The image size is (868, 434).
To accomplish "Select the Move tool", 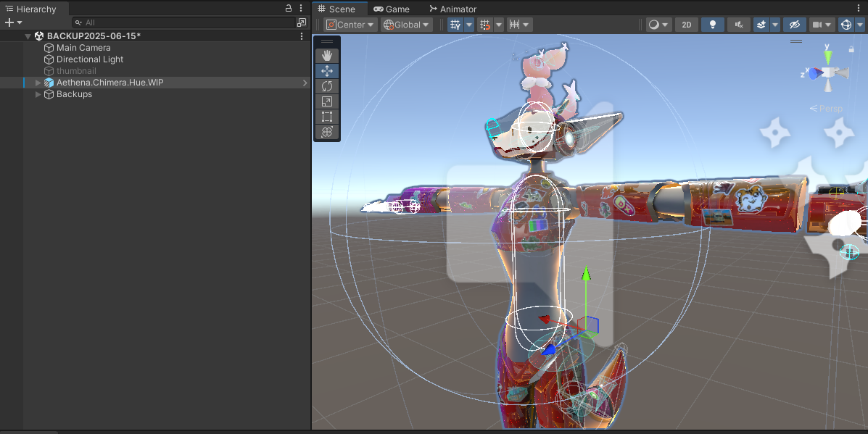I will [326, 70].
